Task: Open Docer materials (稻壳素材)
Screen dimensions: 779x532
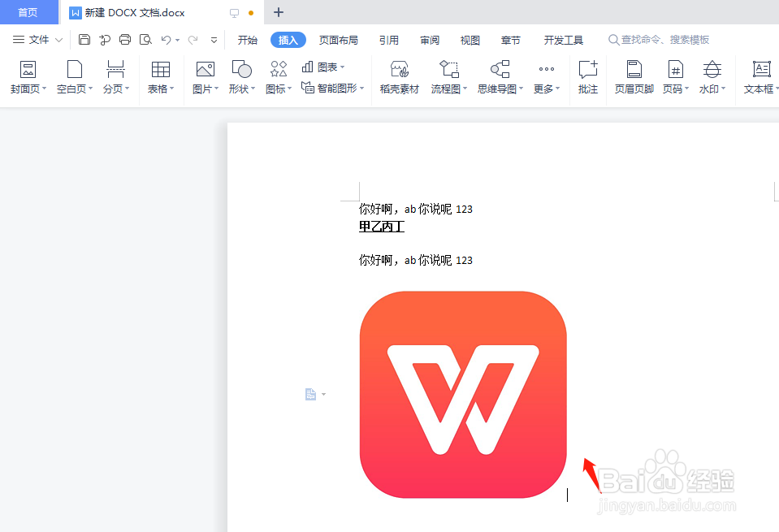Action: (x=400, y=77)
